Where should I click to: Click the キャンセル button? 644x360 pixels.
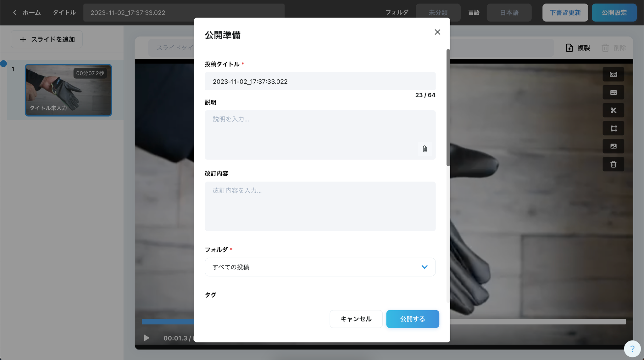pos(356,319)
